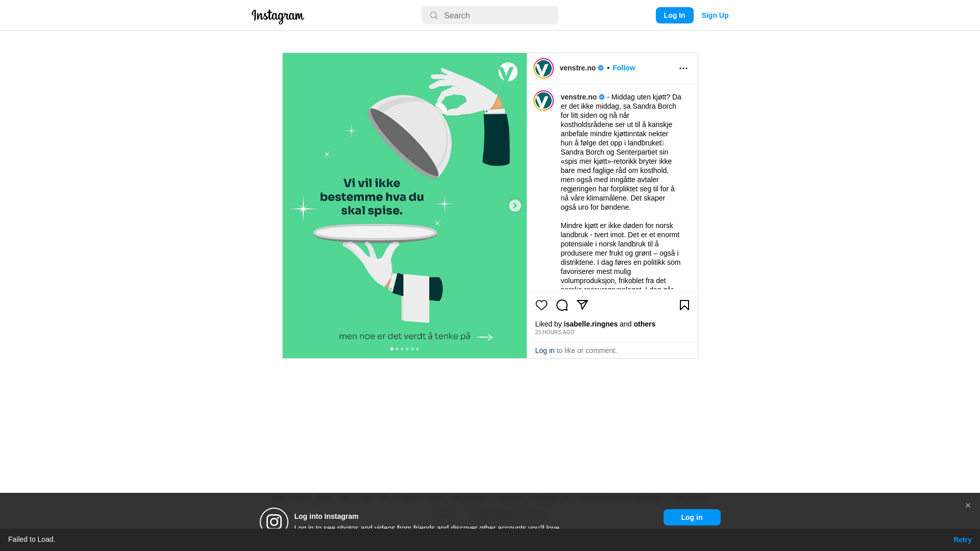Click the Log In button in header

coord(674,15)
